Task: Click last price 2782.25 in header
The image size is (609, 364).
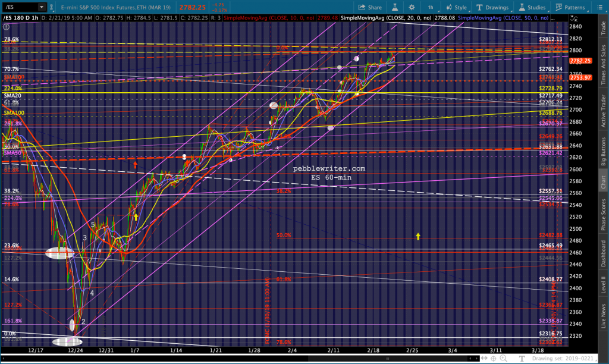Action: pyautogui.click(x=193, y=7)
